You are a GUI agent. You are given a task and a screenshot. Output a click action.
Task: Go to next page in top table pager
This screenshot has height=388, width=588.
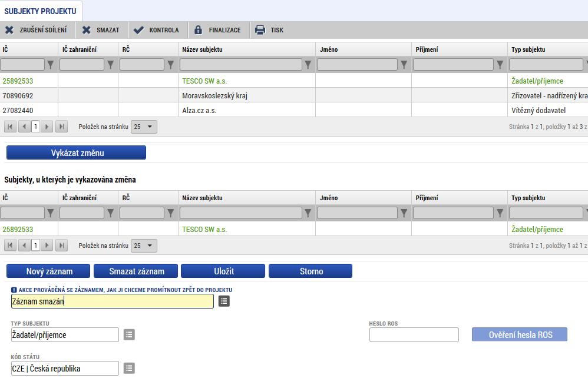tap(47, 127)
